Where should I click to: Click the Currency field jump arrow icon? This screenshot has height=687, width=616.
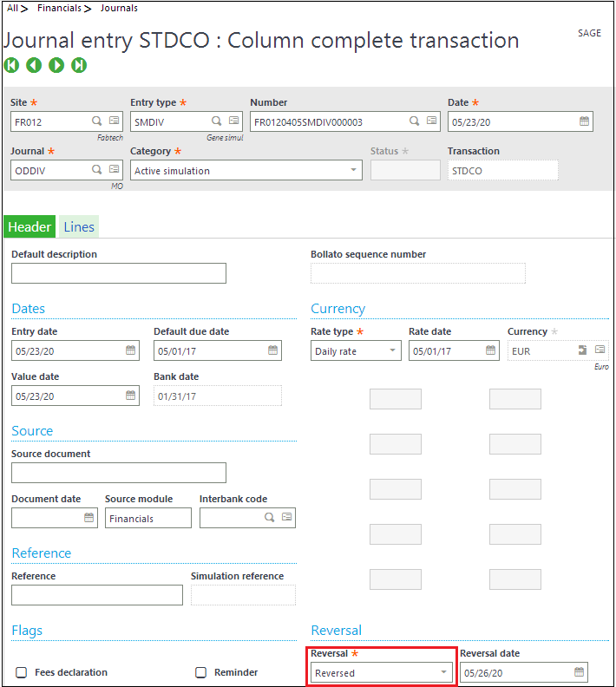[x=582, y=350]
